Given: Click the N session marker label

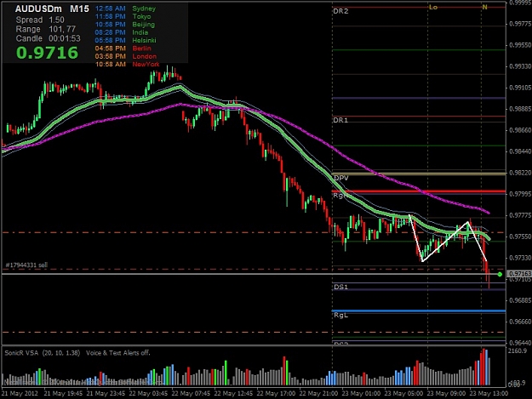Looking at the screenshot, I should coord(484,7).
